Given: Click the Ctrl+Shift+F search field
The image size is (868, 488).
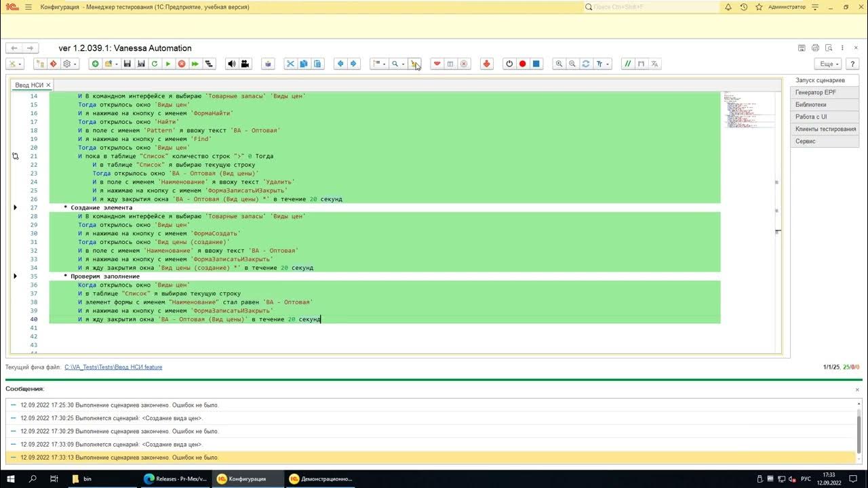Looking at the screenshot, I should (x=652, y=7).
